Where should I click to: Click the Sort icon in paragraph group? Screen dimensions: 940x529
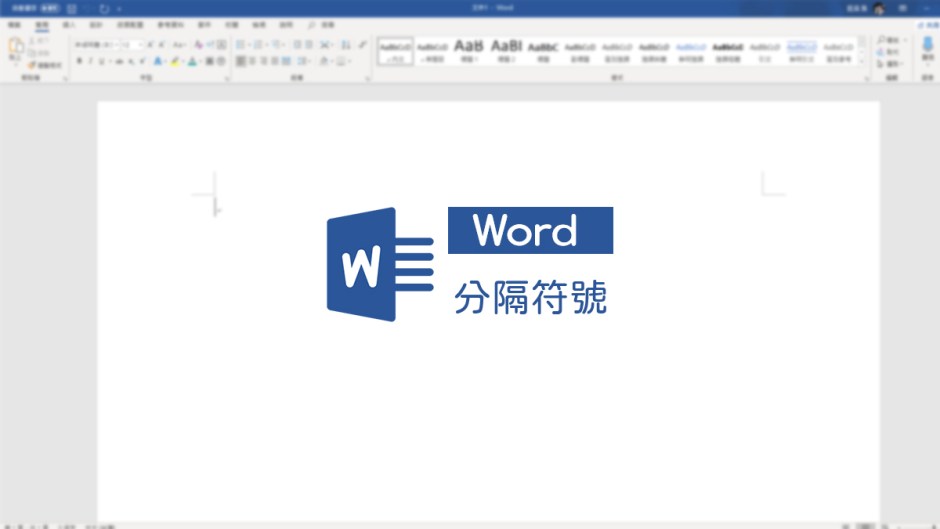tap(345, 45)
